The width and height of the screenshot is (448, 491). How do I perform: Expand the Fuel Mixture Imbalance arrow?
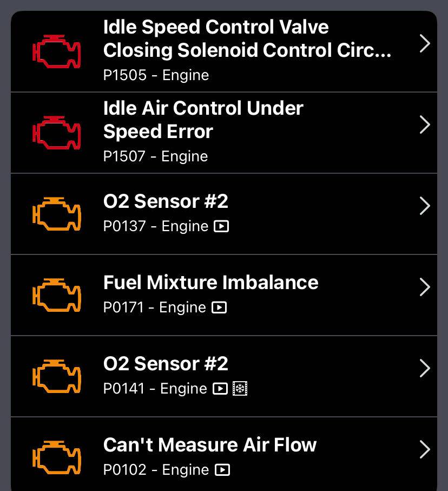click(425, 287)
